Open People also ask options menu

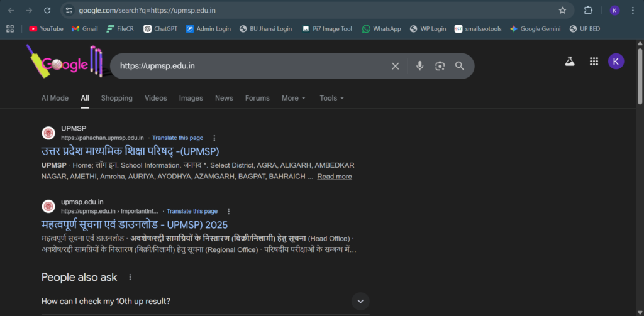coord(130,277)
